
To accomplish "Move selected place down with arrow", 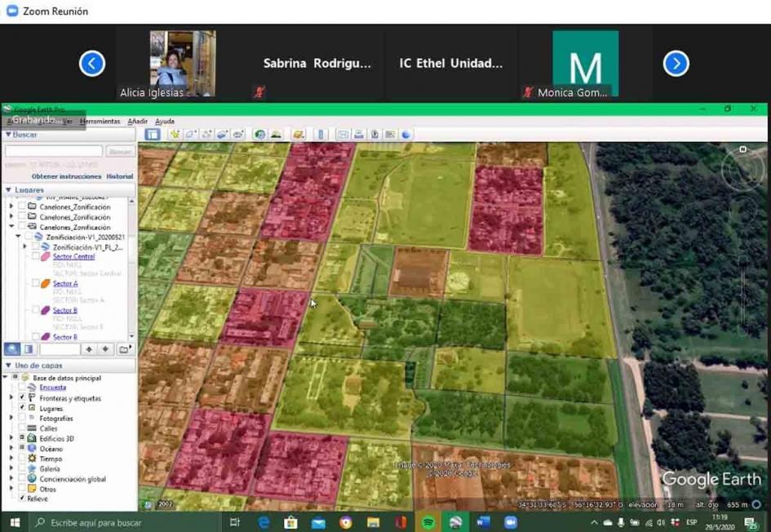I will pos(105,349).
